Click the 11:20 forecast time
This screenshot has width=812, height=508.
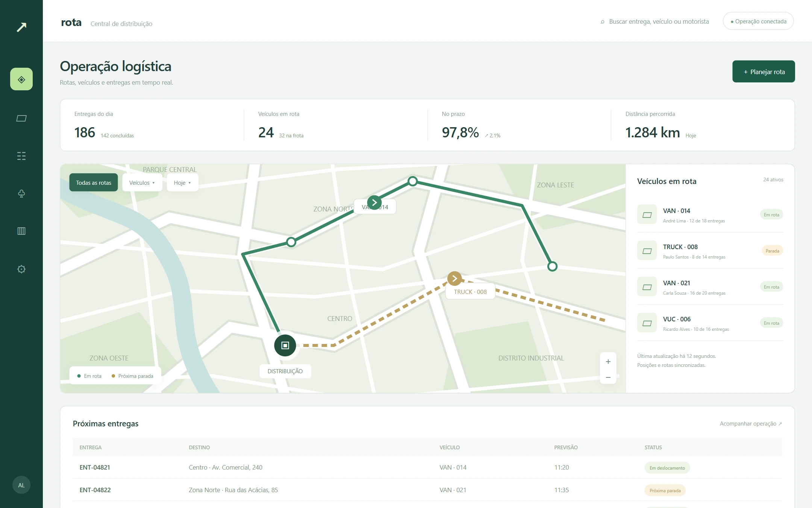tap(562, 467)
